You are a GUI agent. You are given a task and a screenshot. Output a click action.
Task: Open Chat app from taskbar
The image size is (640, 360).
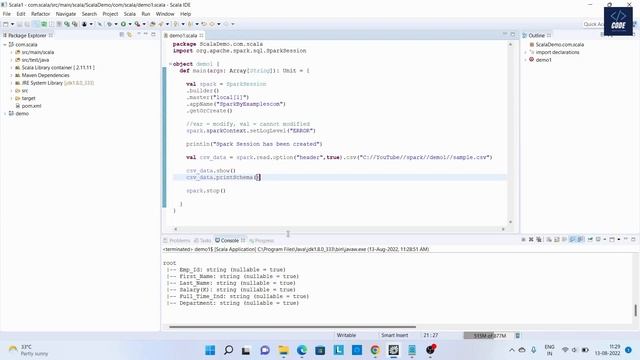pyautogui.click(x=265, y=350)
